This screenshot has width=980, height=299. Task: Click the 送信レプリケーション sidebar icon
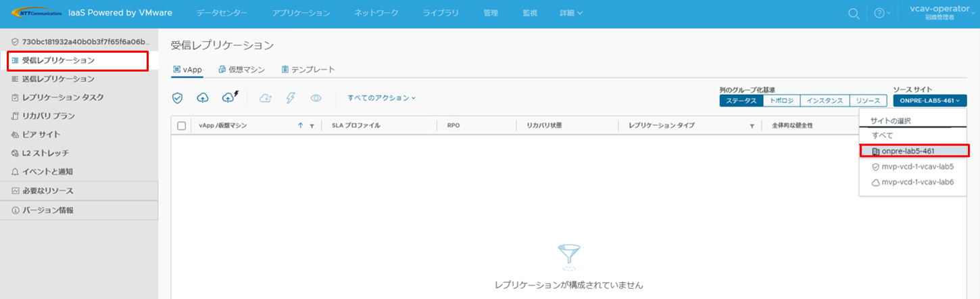click(x=15, y=79)
